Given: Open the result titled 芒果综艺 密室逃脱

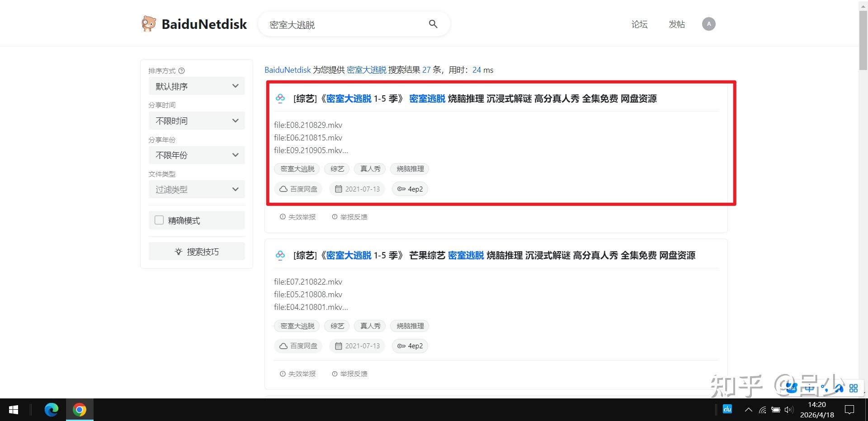Looking at the screenshot, I should (494, 255).
